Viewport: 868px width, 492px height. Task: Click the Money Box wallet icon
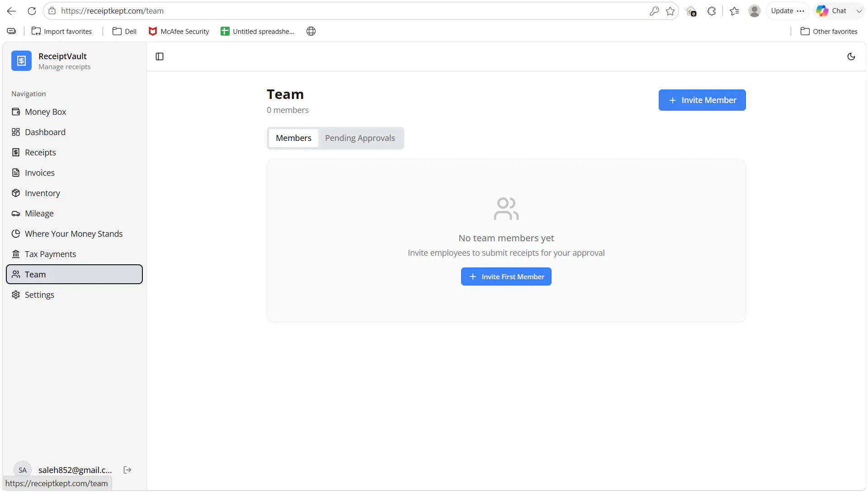16,112
